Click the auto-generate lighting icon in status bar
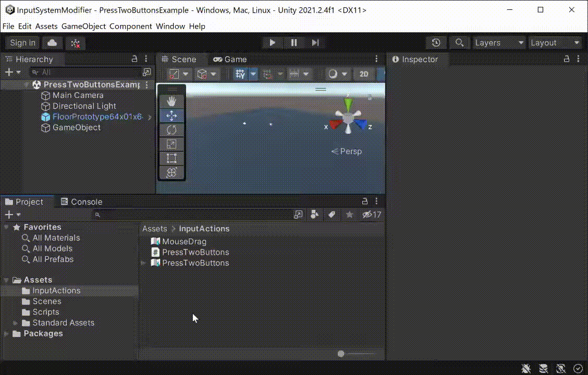 pos(560,368)
